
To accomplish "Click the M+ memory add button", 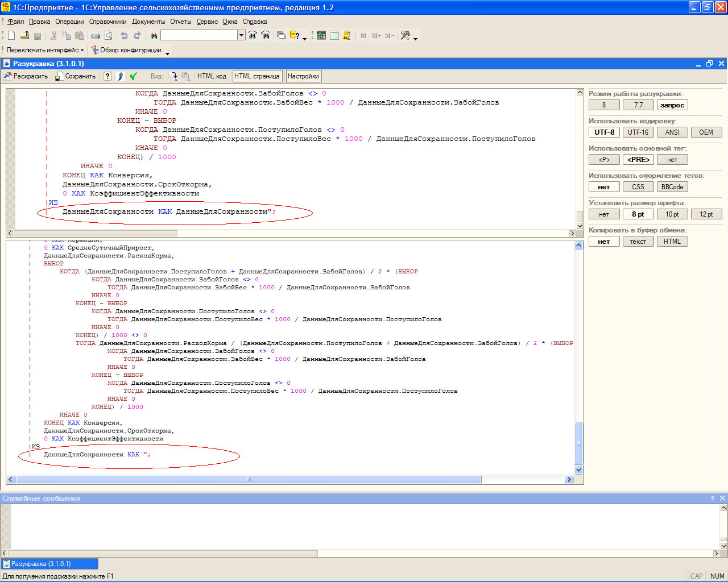I will click(377, 35).
